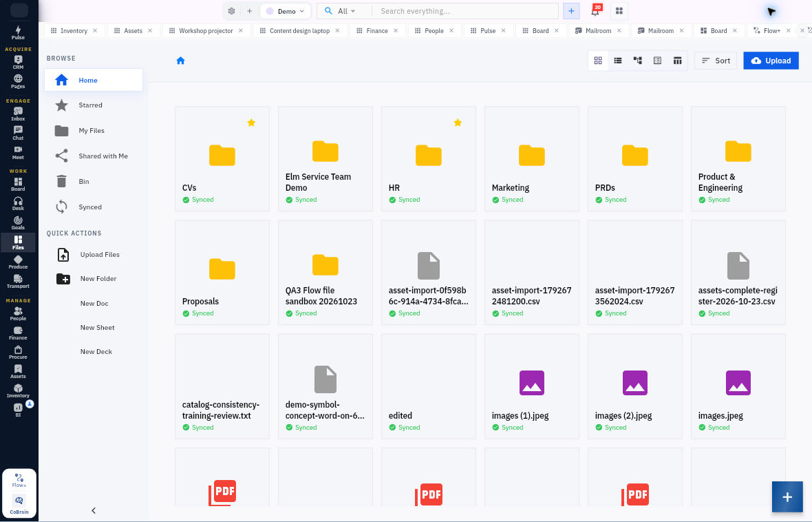Open the apps grid launcher
This screenshot has width=812, height=522.
pos(619,11)
